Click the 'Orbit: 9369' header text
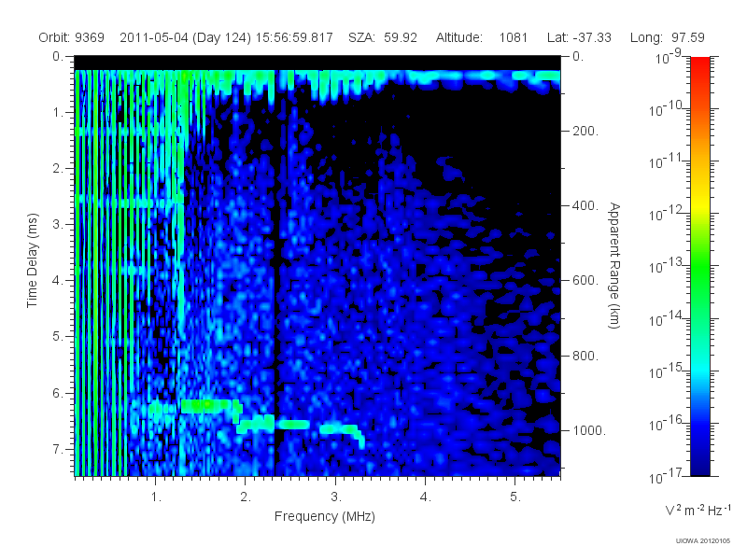 click(x=72, y=37)
